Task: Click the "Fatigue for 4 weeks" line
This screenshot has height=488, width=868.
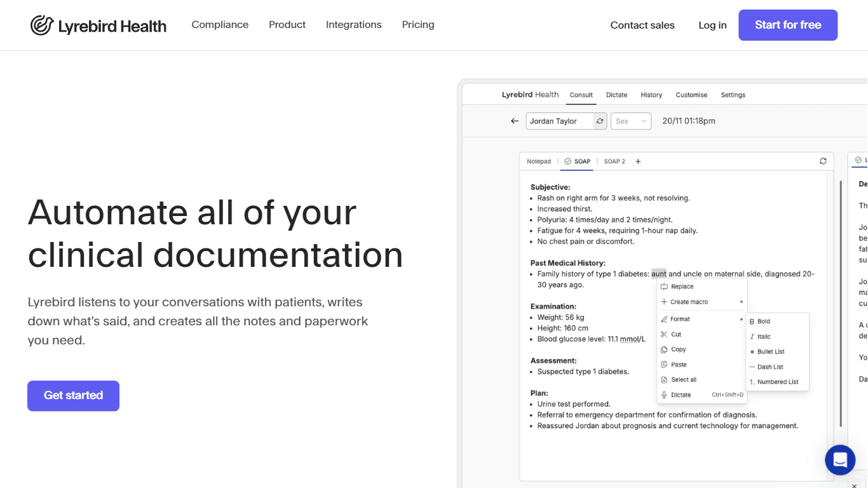Action: coord(617,230)
